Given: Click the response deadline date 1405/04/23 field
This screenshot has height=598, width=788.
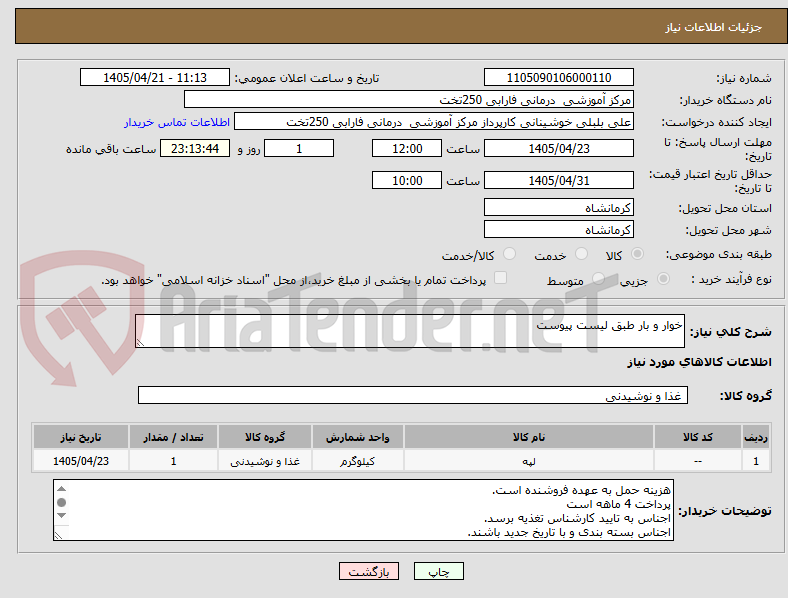Looking at the screenshot, I should 559,148.
